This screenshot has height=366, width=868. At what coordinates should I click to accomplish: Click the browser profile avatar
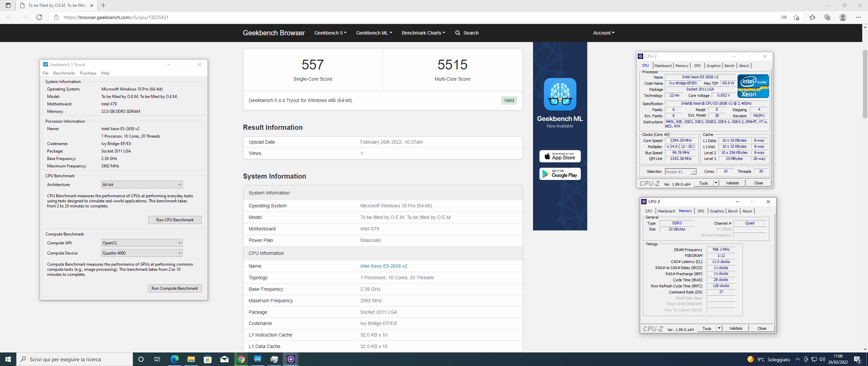click(843, 17)
